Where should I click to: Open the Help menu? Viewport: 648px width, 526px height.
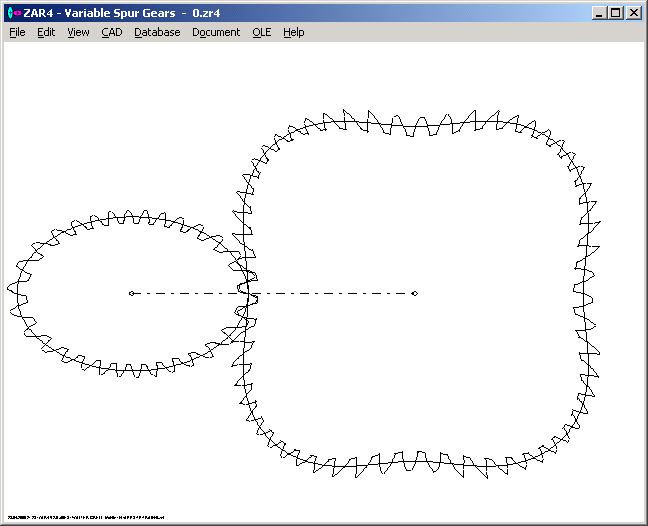click(293, 32)
